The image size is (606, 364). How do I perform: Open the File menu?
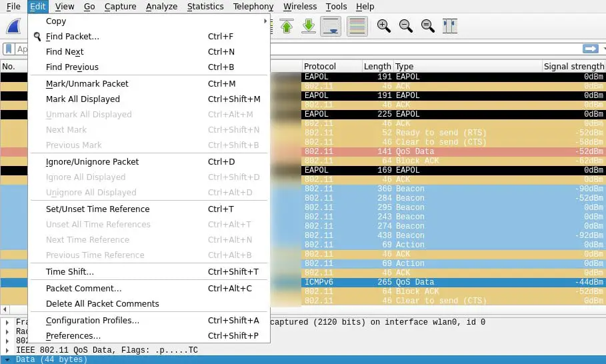[13, 7]
